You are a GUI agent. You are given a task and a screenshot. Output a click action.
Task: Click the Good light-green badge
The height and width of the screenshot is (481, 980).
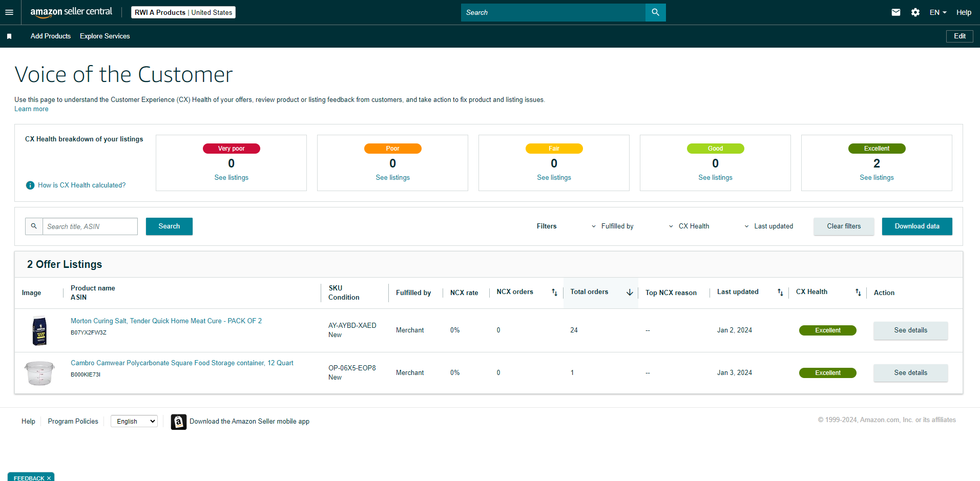coord(716,149)
